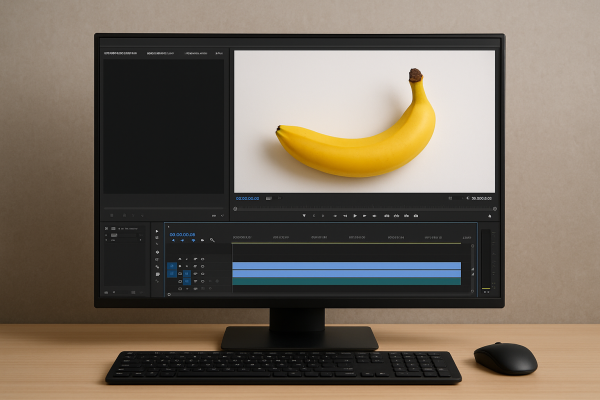Toggle Linked Selection in the Timeline
600x400 pixels.
193,240
